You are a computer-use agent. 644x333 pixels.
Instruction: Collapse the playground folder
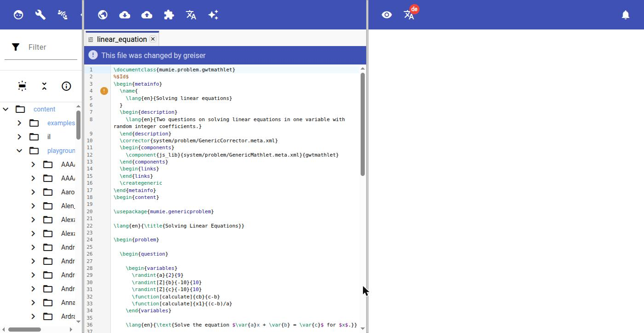coord(19,151)
